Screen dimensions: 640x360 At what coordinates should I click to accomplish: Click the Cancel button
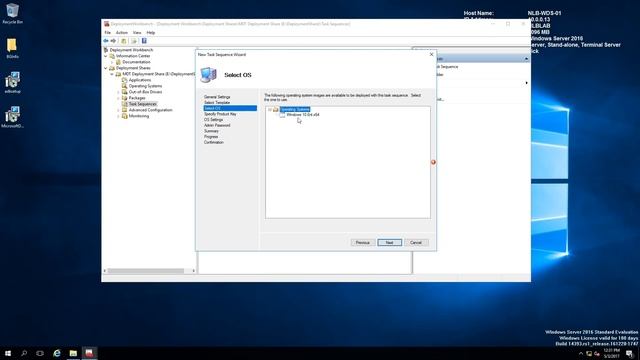[416, 242]
